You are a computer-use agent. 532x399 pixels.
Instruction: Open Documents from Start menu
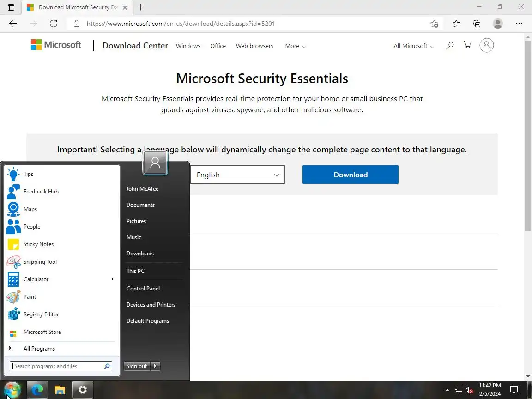tap(140, 205)
